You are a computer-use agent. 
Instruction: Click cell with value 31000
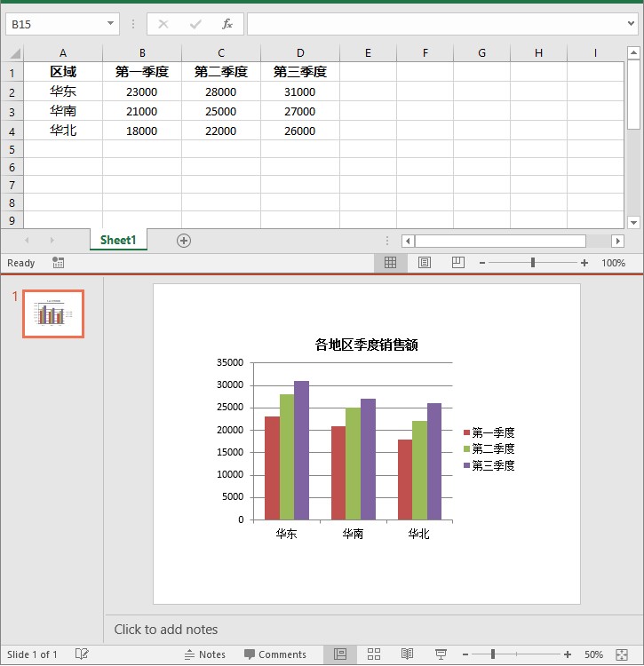click(x=300, y=91)
